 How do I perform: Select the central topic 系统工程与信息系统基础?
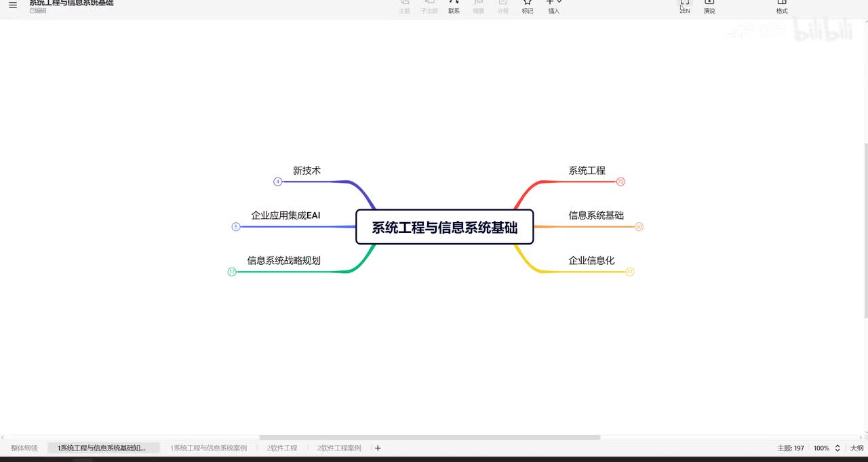pyautogui.click(x=445, y=227)
